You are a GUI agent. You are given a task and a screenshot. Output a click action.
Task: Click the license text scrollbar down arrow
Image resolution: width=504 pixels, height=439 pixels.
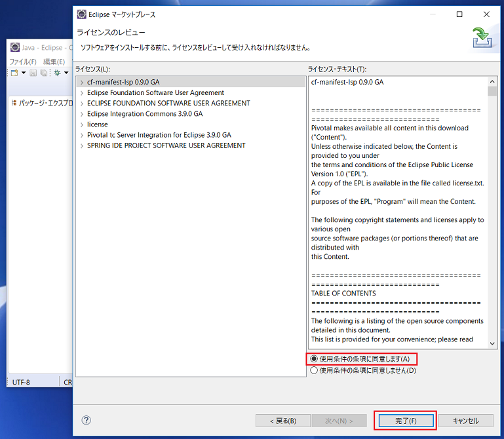click(492, 343)
